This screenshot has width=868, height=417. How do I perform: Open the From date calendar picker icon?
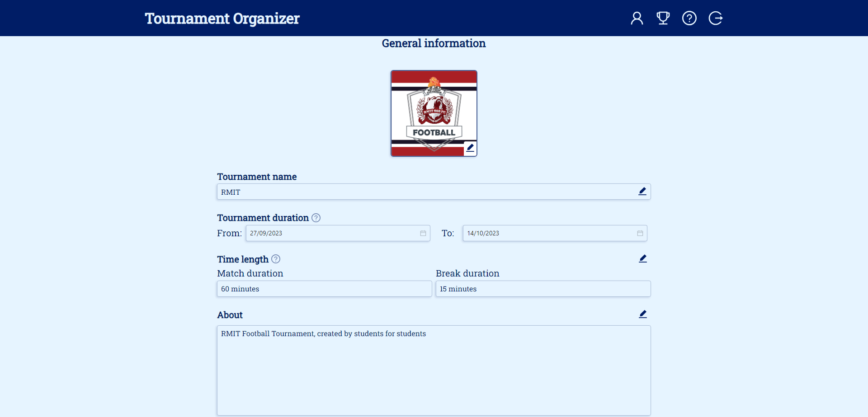[x=423, y=233]
